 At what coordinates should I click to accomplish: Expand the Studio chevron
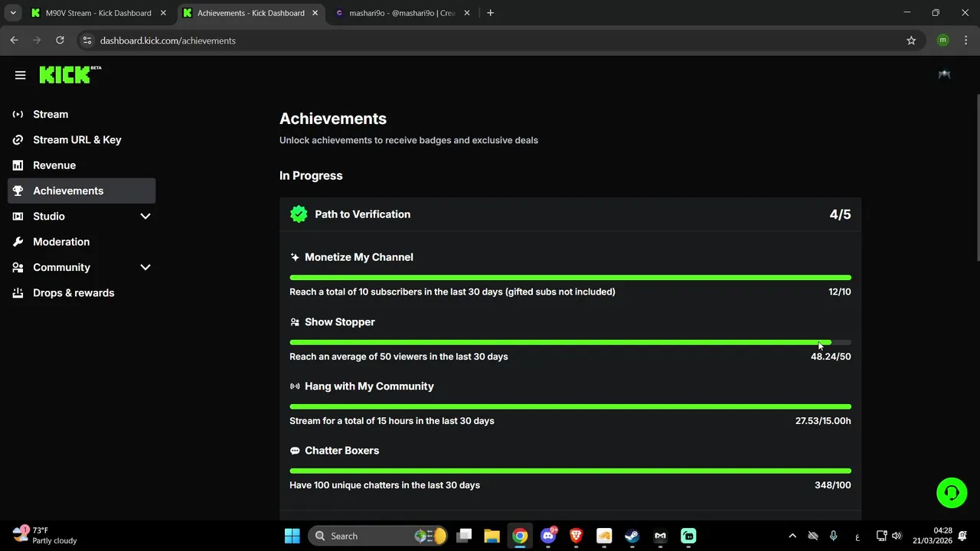[145, 217]
